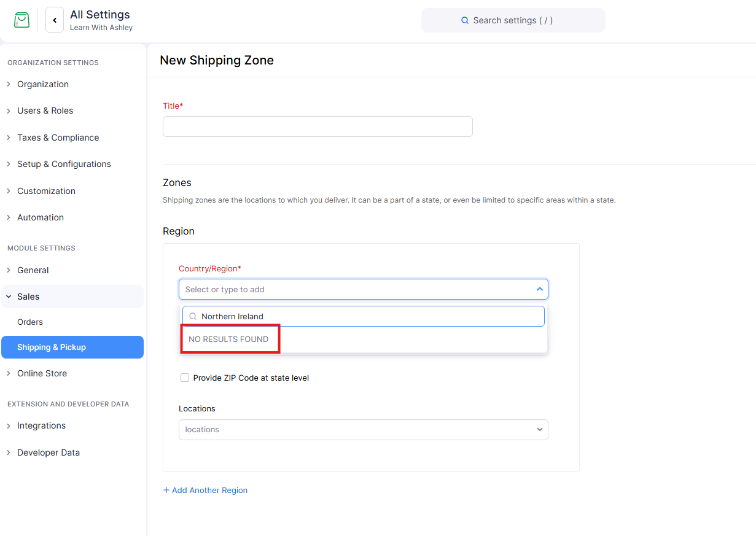756x536 pixels.
Task: Collapse the Country/Region dropdown arrow
Action: [x=539, y=289]
